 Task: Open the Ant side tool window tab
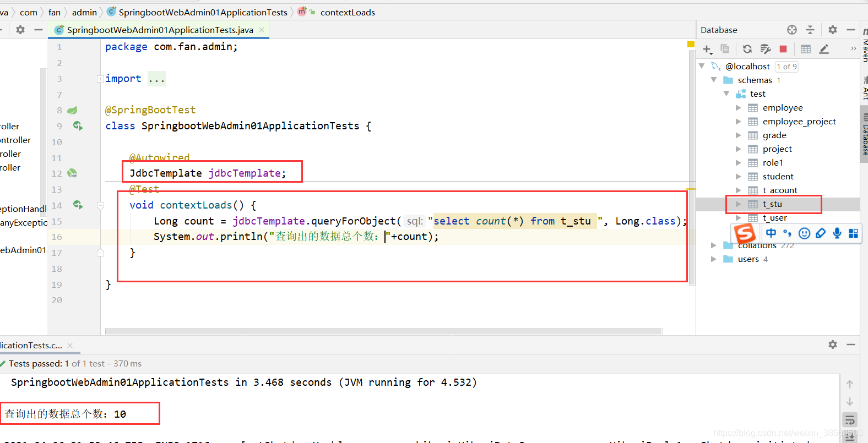coord(865,88)
